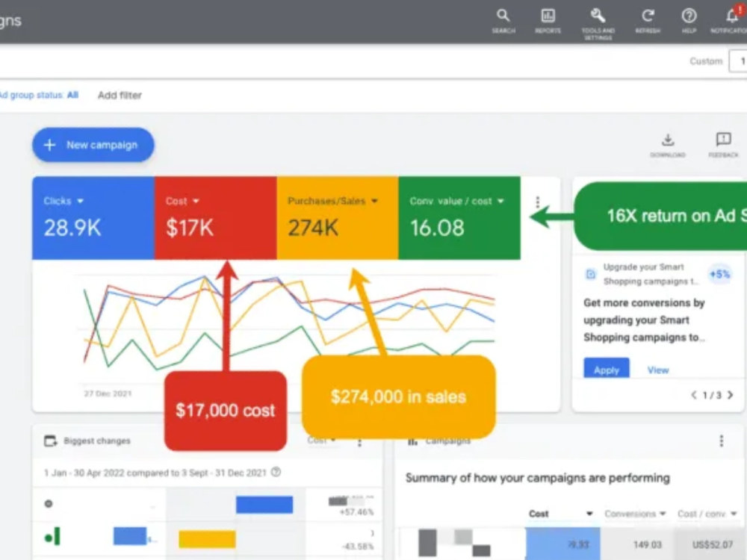Open the Custom date range field
Screen dimensions: 747x560
738,61
